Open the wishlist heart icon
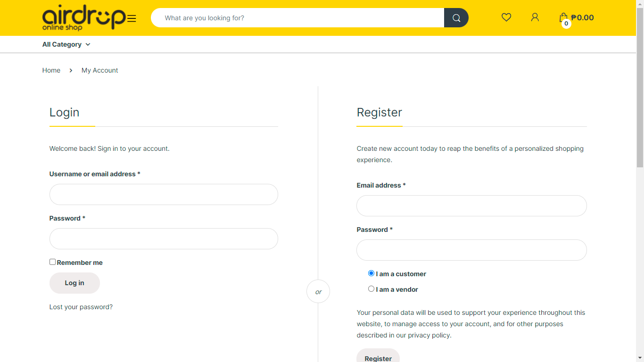The width and height of the screenshot is (644, 362). click(x=506, y=17)
